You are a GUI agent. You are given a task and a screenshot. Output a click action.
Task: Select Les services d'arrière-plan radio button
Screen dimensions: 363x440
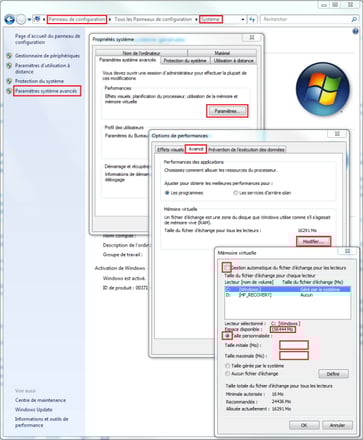pyautogui.click(x=235, y=193)
